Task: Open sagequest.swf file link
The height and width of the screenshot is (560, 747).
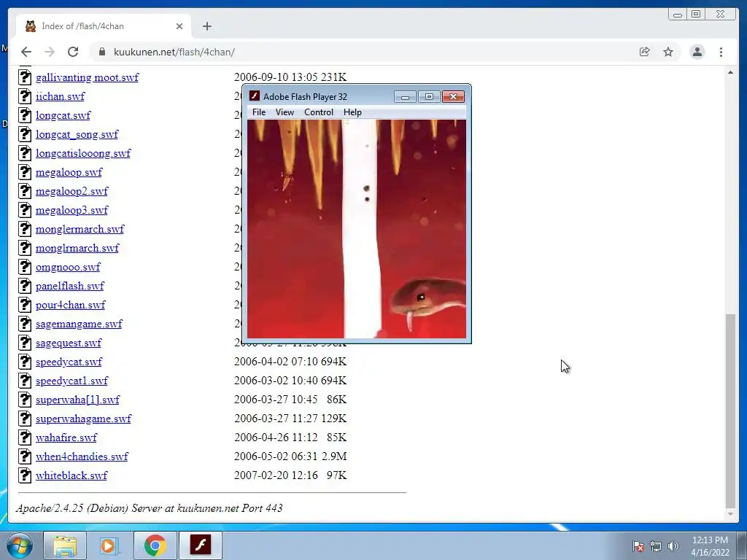Action: pos(69,343)
